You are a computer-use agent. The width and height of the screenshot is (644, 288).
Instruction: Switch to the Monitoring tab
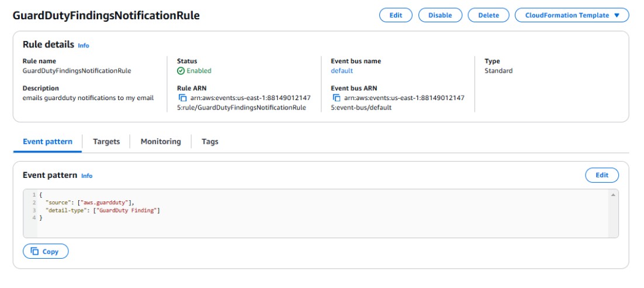coord(161,142)
